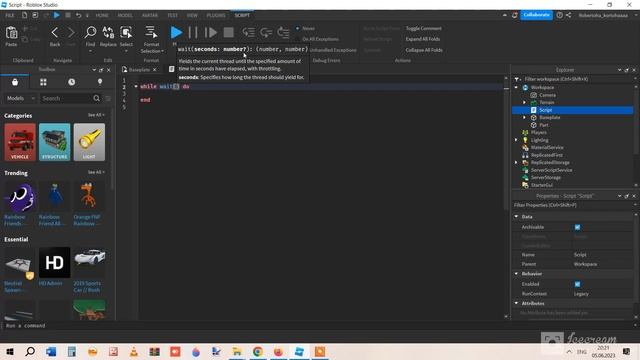Collapse the while loop code fold arrow
Viewport: 640px width, 360px height.
[x=136, y=87]
